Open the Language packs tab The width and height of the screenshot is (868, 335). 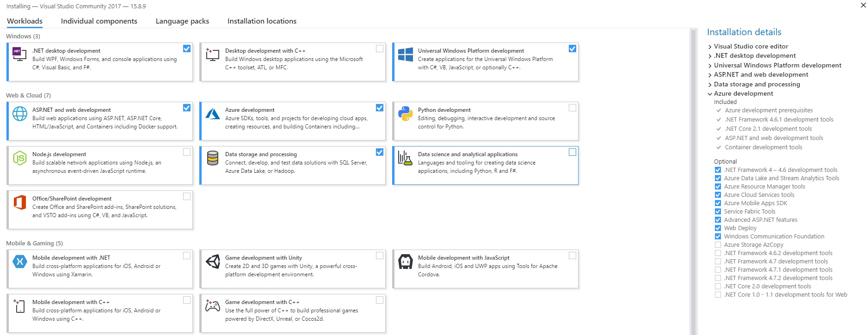click(x=182, y=21)
